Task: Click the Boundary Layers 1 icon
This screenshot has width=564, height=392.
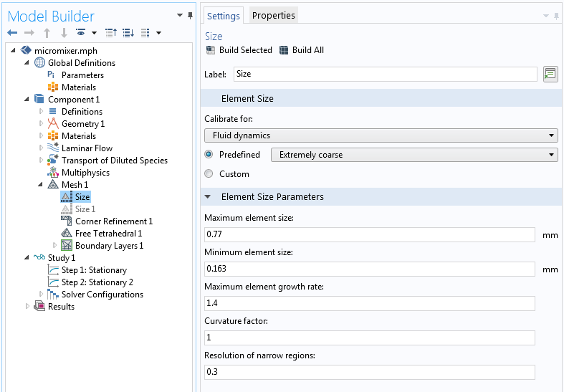Action: (x=67, y=245)
